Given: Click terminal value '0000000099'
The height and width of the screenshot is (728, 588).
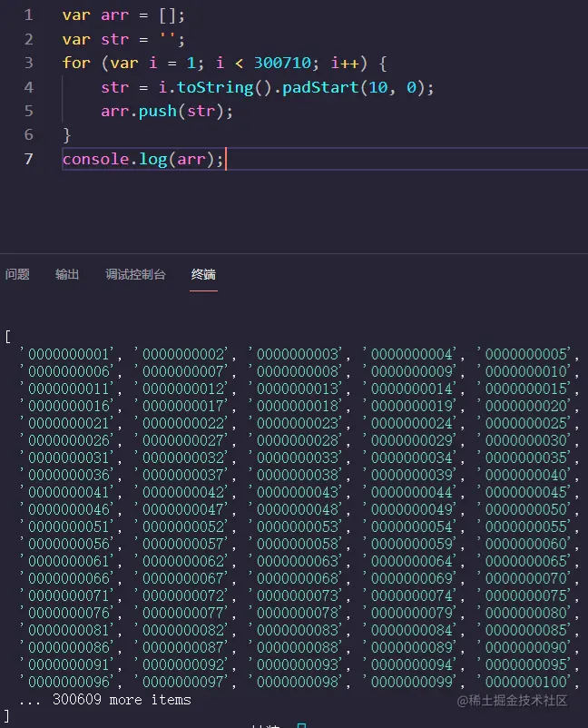Looking at the screenshot, I should point(411,682).
